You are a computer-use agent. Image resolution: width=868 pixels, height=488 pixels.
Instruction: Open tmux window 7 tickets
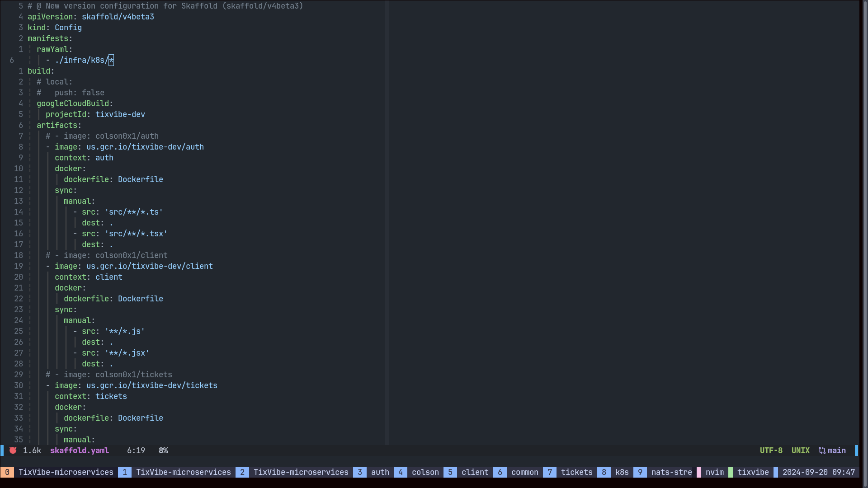(576, 472)
